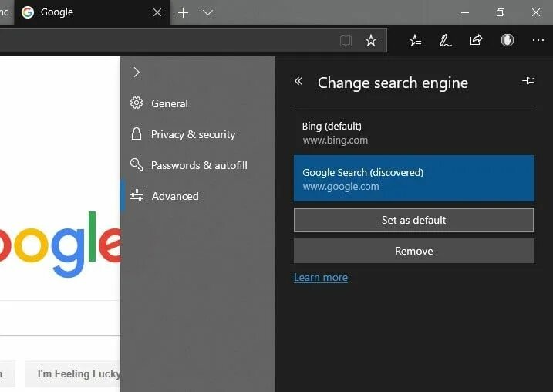Open the General settings section

point(169,103)
